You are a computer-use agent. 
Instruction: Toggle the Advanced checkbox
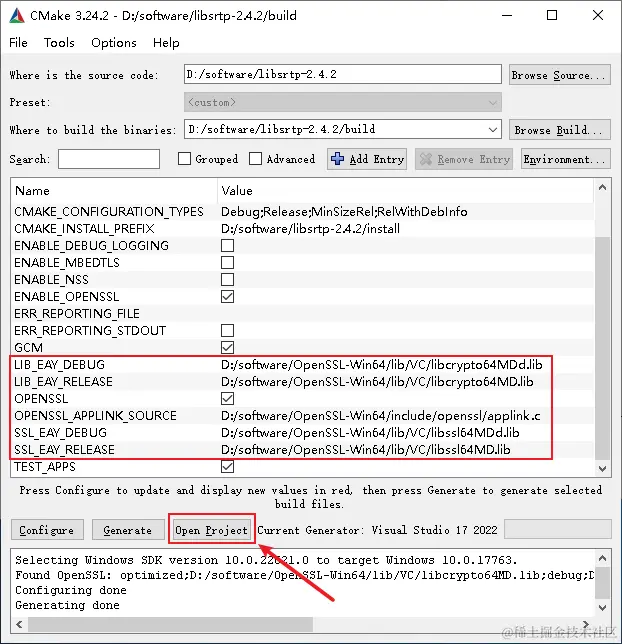click(x=256, y=159)
